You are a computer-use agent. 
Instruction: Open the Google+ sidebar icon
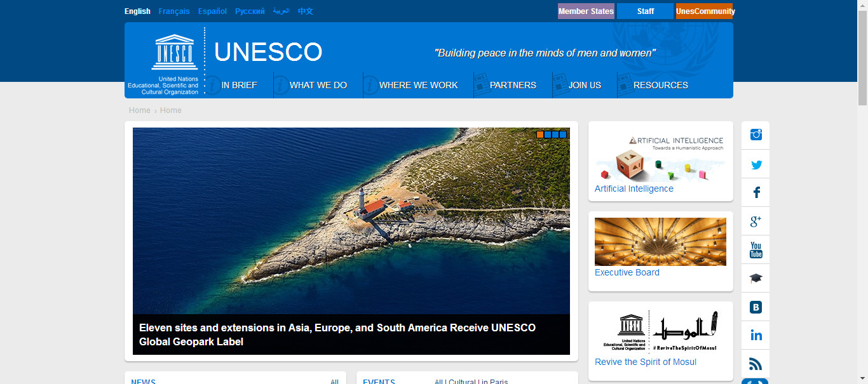tap(756, 222)
